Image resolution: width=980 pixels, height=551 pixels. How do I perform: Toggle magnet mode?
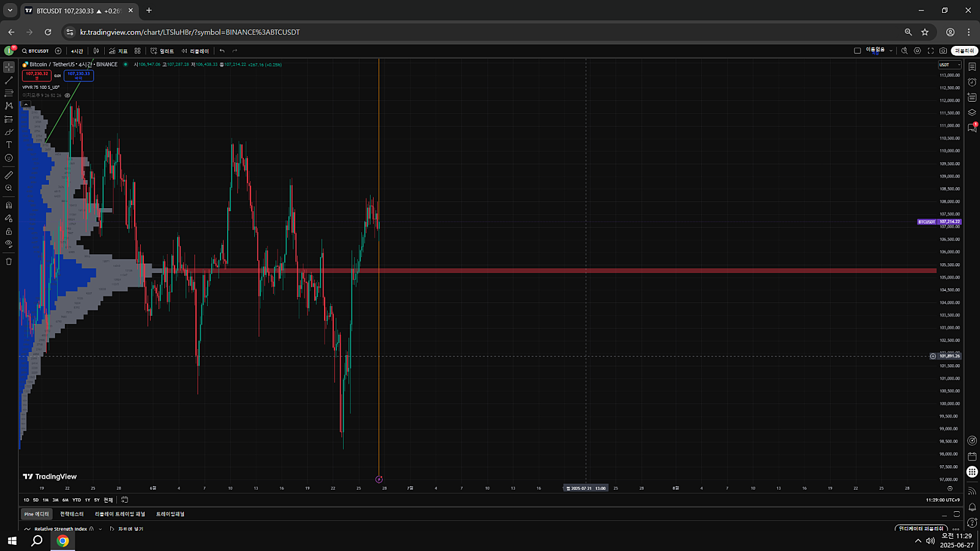pyautogui.click(x=9, y=205)
